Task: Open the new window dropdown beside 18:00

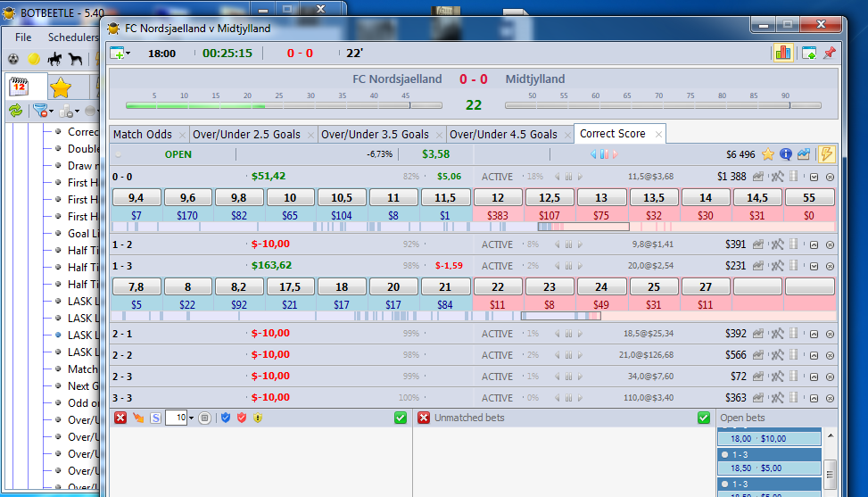Action: click(x=128, y=54)
